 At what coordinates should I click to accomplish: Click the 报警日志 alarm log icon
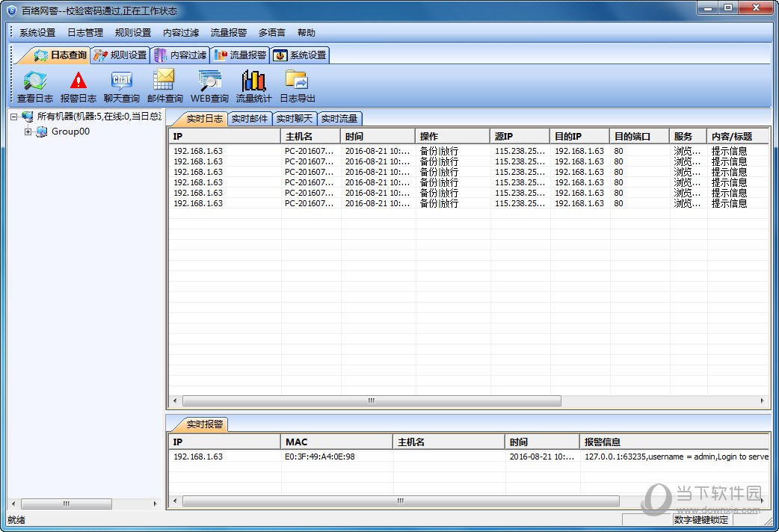(78, 86)
